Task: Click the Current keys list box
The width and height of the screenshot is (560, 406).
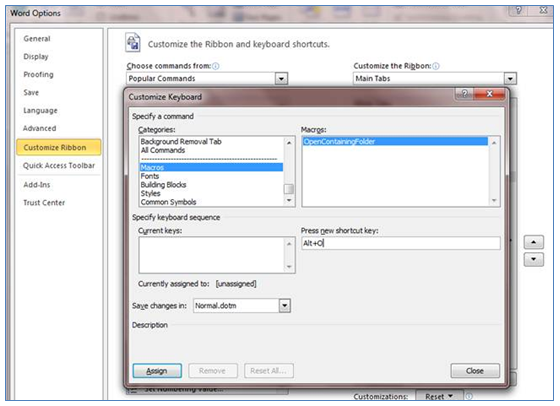Action: point(217,255)
